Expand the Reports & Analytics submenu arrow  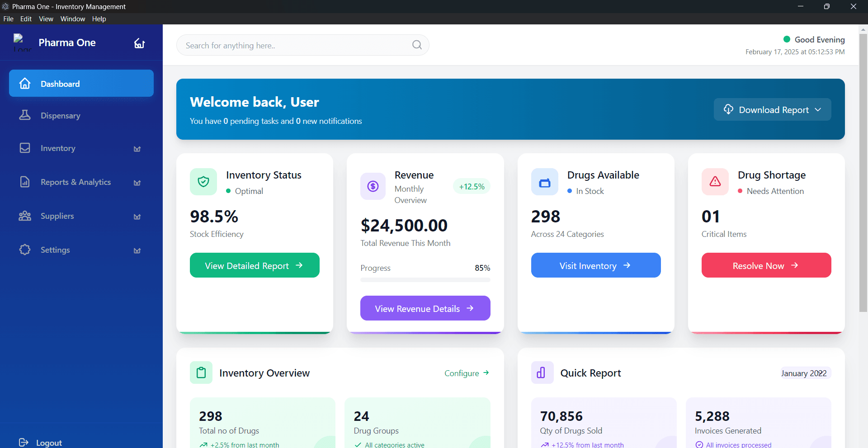[x=137, y=183]
